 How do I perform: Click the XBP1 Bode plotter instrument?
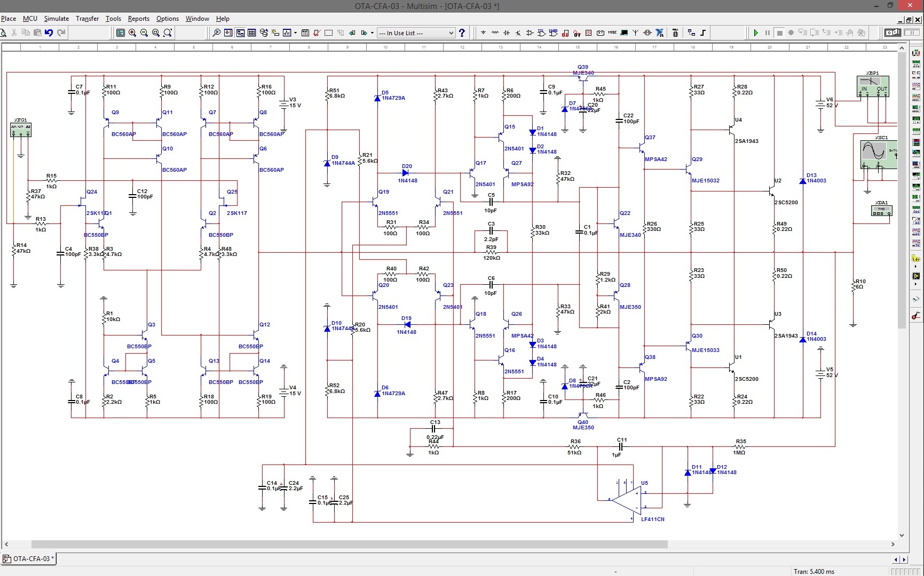pyautogui.click(x=873, y=86)
